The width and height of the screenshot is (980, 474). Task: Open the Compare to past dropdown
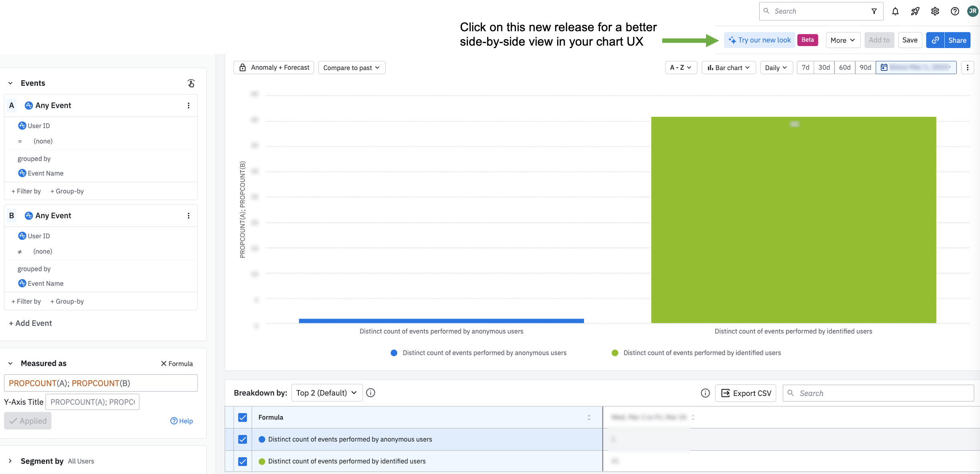[x=352, y=68]
